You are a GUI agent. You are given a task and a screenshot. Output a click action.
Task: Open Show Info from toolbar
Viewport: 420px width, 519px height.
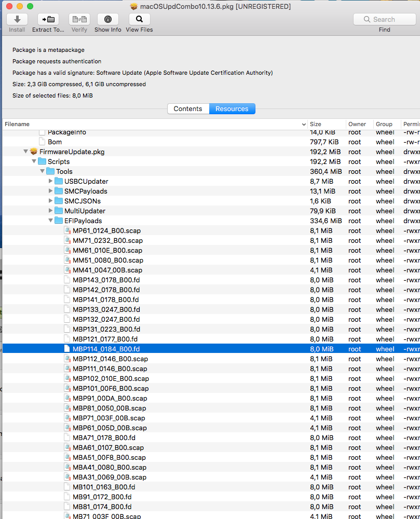click(x=108, y=19)
